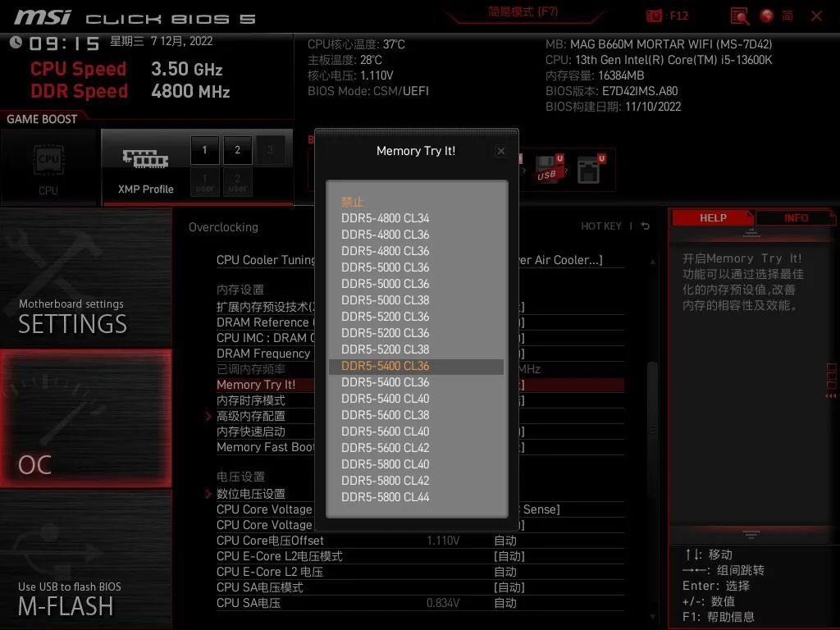This screenshot has width=840, height=630.
Task: Open language selection via the globe icon
Action: coord(767,16)
